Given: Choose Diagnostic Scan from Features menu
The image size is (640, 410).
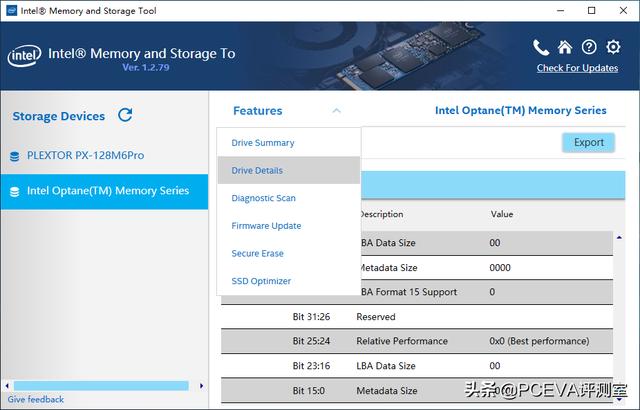Looking at the screenshot, I should point(289,198).
